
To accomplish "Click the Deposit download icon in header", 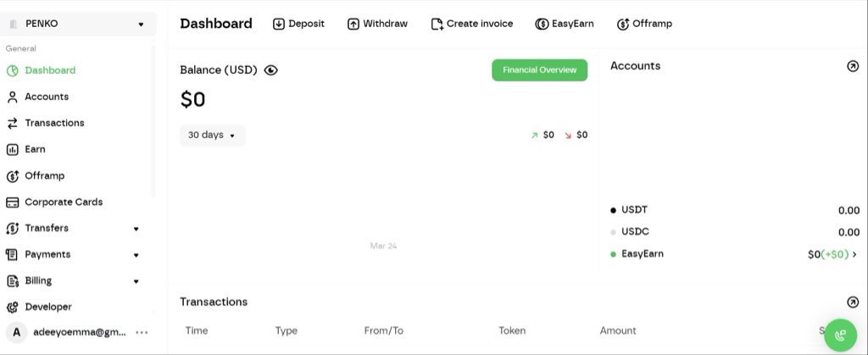I will coord(278,24).
